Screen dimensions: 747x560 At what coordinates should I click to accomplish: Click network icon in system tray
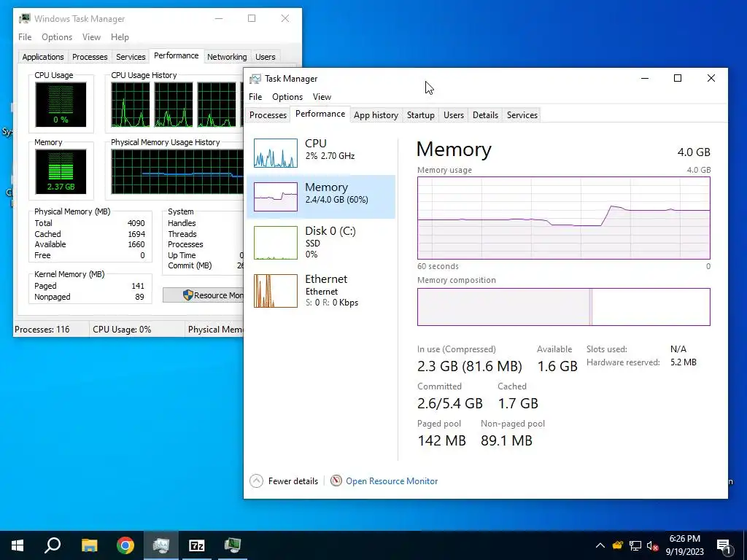635,545
